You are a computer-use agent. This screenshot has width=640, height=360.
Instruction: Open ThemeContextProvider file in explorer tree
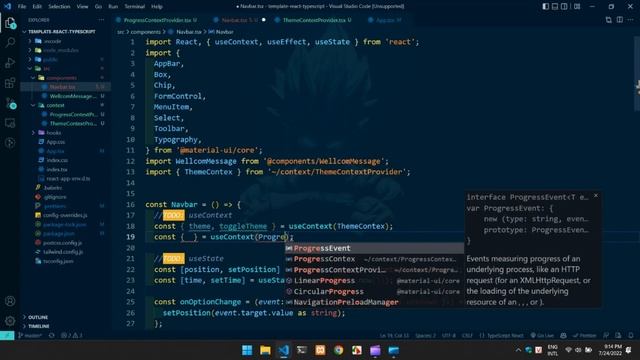[73, 123]
